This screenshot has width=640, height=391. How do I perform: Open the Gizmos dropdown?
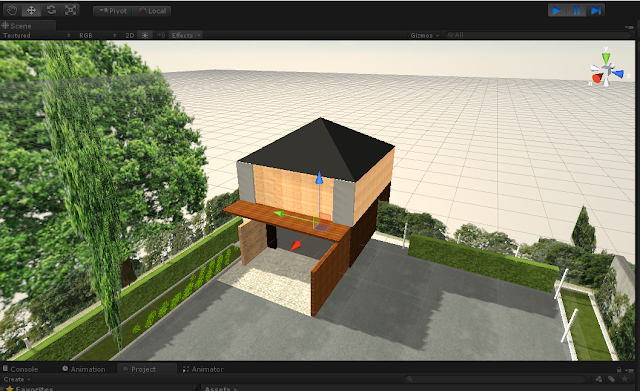point(424,36)
